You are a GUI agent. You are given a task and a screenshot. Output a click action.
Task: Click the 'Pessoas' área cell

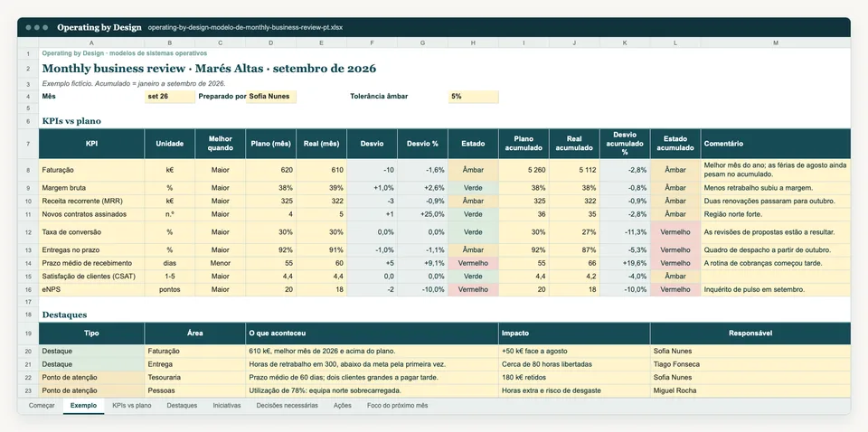[195, 390]
